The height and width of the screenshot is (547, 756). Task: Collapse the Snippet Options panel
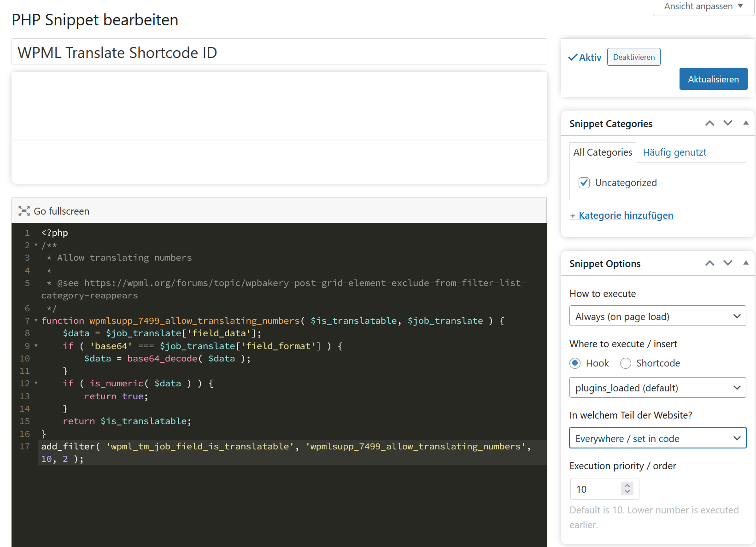[x=745, y=263]
